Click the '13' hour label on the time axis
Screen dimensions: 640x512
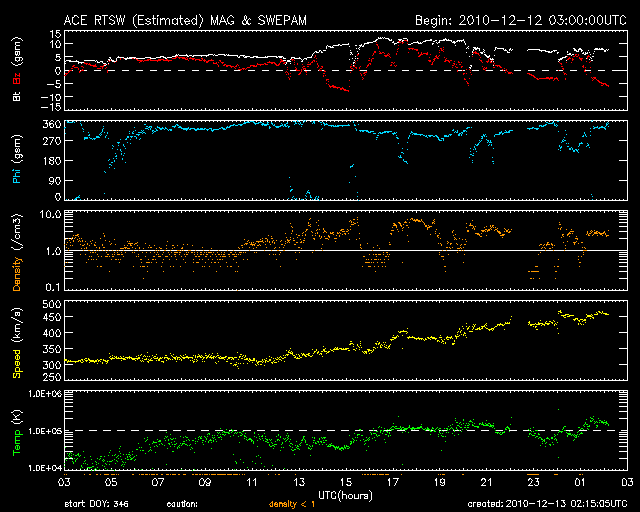click(299, 482)
